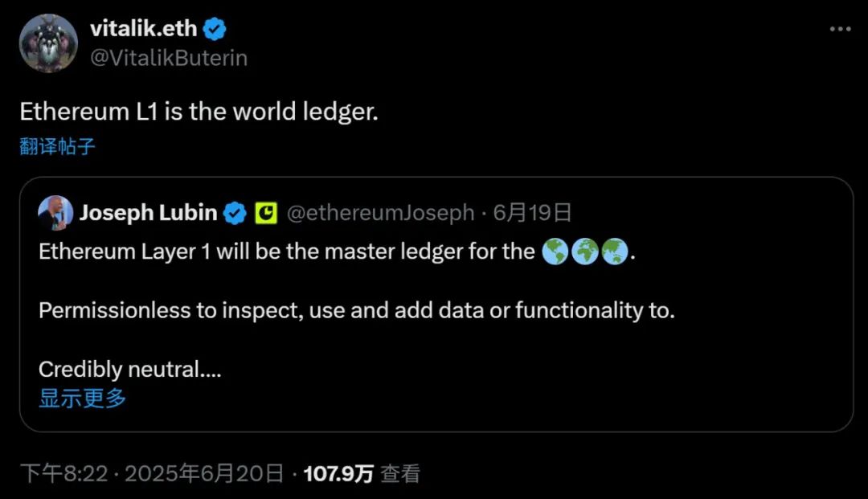Click the 107.9万 views count
This screenshot has height=499, width=868.
(x=338, y=473)
